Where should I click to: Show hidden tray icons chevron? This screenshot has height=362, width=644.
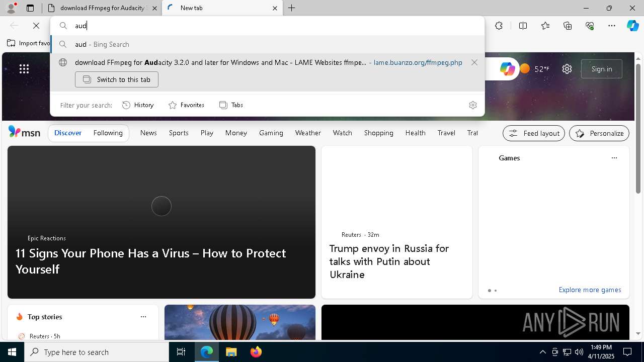(x=543, y=352)
